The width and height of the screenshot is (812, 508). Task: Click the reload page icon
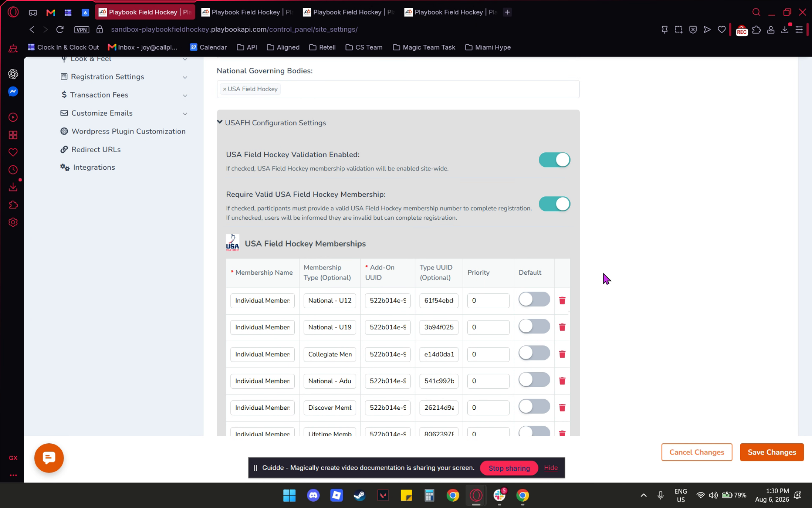pos(60,29)
